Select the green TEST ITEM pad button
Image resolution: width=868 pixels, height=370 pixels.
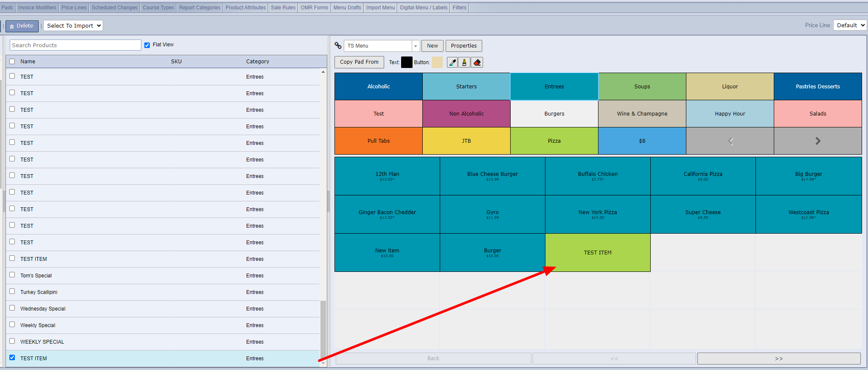(x=598, y=253)
